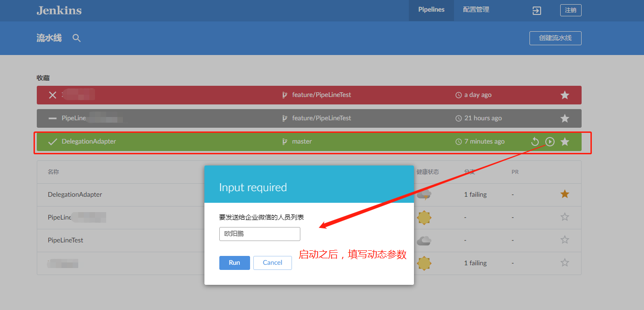Click the exit-arrow icon beside 注销
Image resolution: width=644 pixels, height=310 pixels.
click(x=536, y=10)
